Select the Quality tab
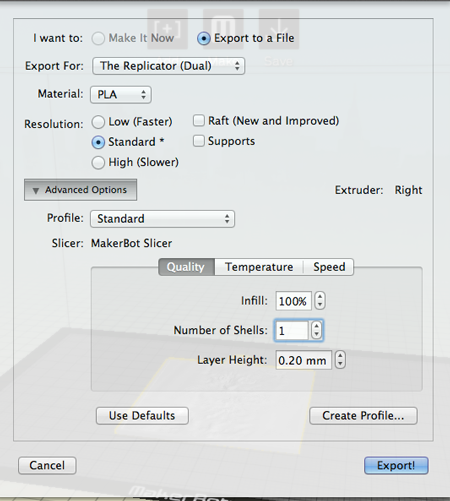450x501 pixels. pos(186,267)
